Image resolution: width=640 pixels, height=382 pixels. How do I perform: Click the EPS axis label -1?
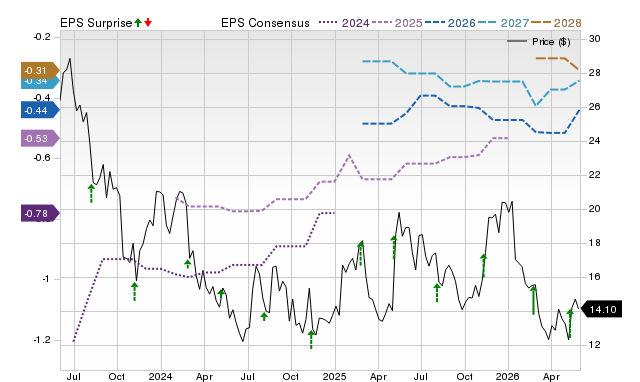tap(46, 279)
